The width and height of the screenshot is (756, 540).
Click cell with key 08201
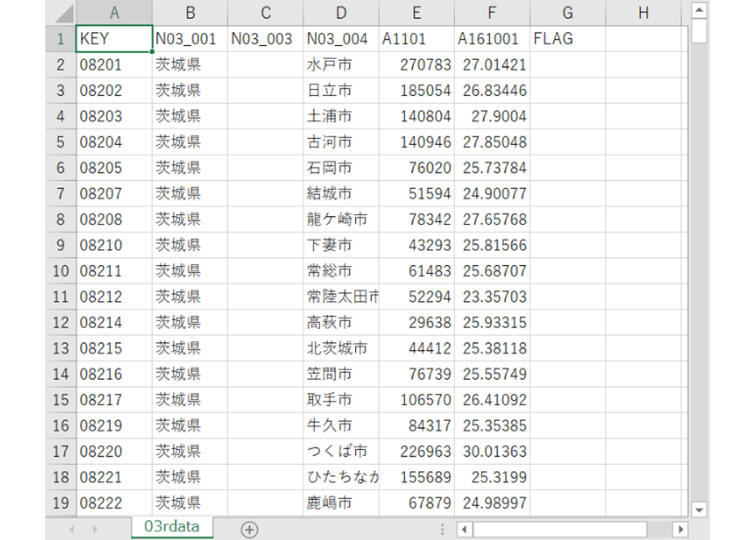(x=115, y=65)
